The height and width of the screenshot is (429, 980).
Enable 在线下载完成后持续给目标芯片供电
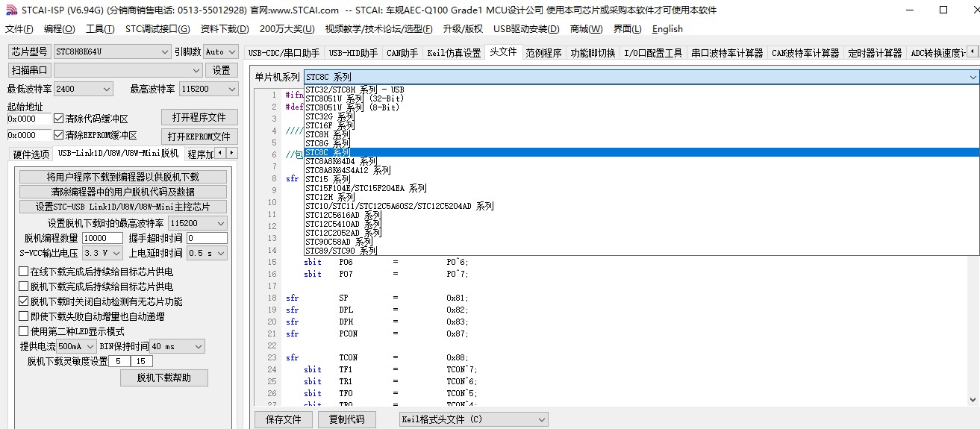pyautogui.click(x=96, y=272)
